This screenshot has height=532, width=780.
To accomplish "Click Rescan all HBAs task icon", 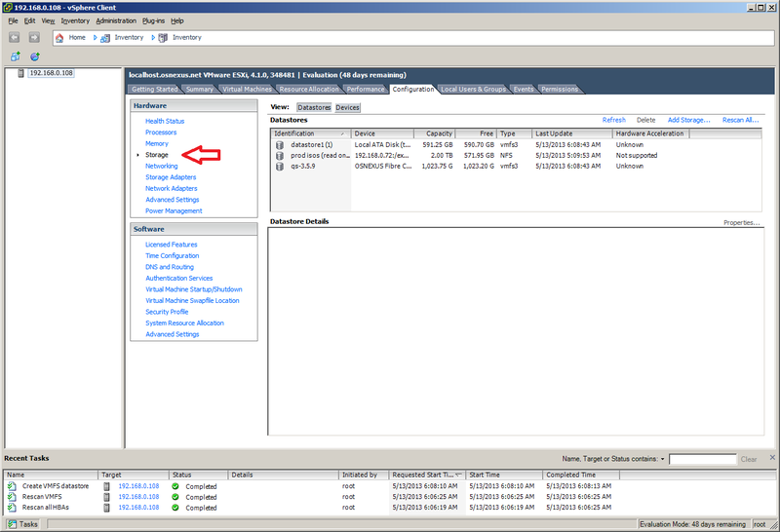I will pos(12,508).
